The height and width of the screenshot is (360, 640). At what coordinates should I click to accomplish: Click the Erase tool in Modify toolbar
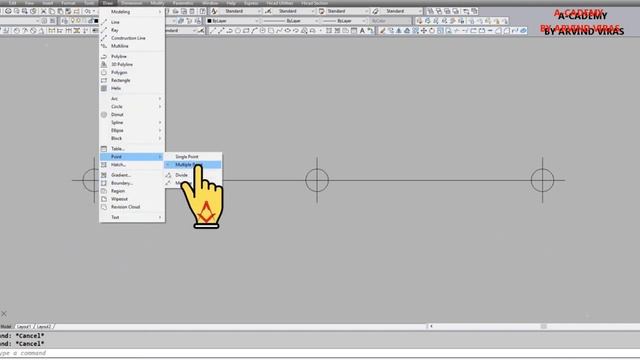(382, 31)
